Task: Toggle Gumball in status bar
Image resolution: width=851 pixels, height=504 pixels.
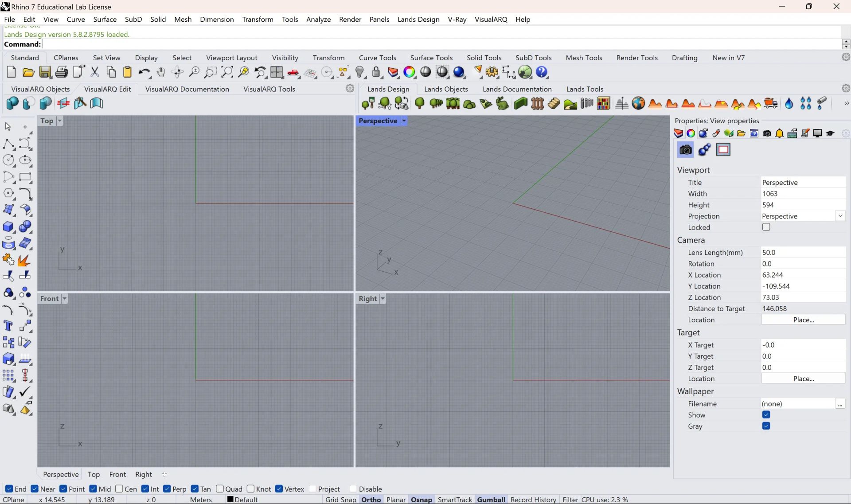Action: 491,500
